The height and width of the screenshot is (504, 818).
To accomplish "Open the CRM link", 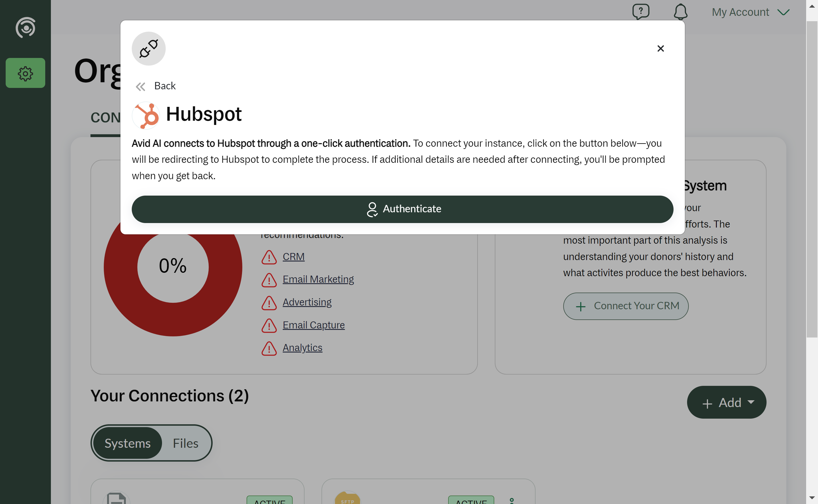I will [x=293, y=257].
